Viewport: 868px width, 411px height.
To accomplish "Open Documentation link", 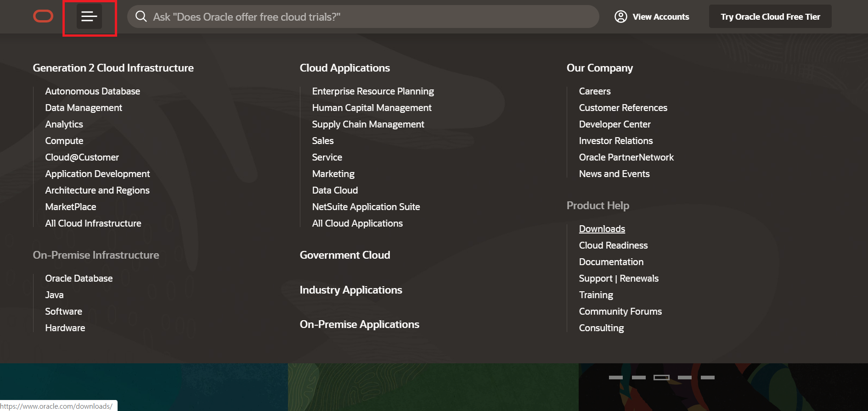I will click(x=611, y=262).
